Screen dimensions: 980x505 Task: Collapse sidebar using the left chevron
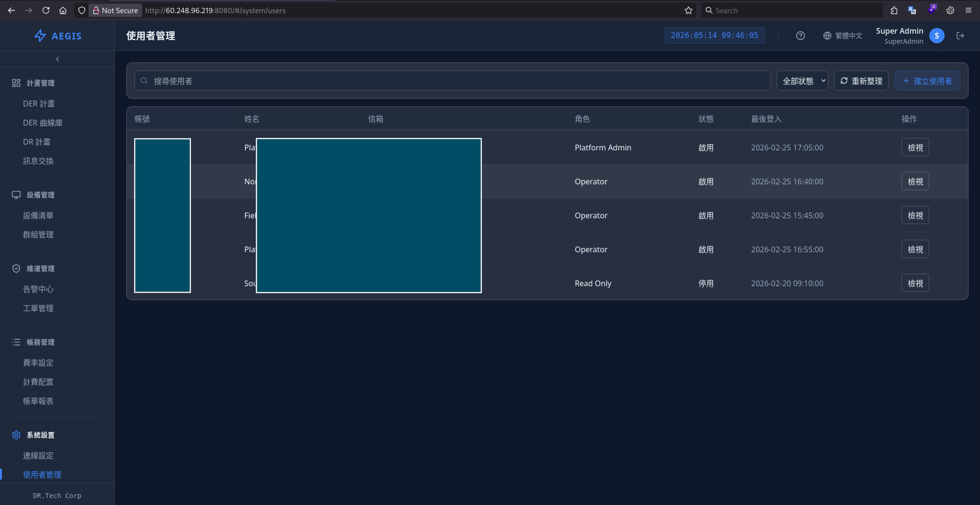57,59
